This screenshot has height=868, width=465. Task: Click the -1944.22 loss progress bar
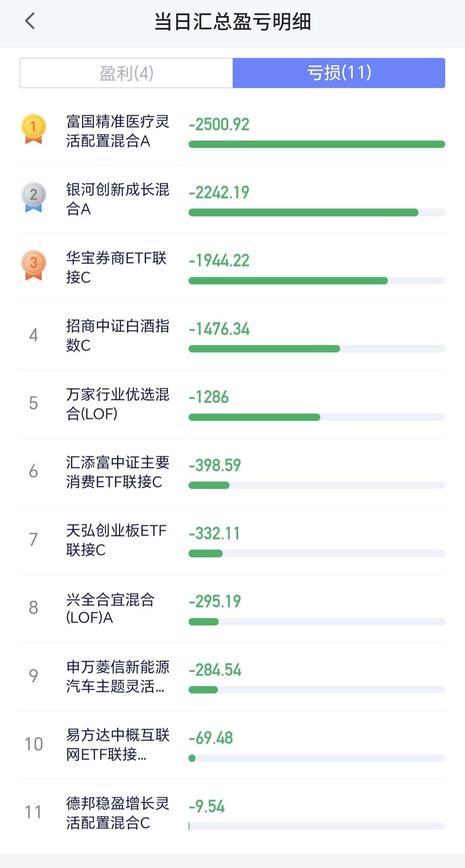click(316, 281)
